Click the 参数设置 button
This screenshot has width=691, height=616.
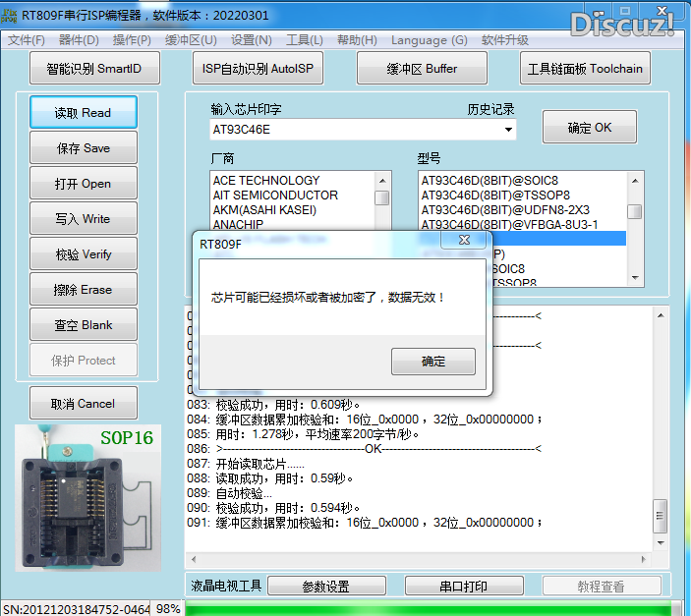coord(326,587)
